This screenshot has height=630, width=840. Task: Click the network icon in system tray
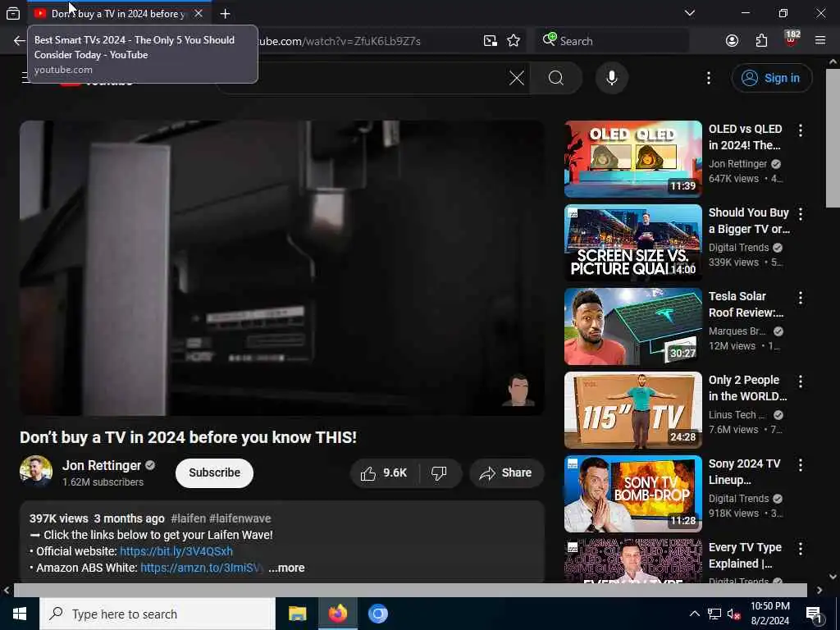pyautogui.click(x=714, y=614)
